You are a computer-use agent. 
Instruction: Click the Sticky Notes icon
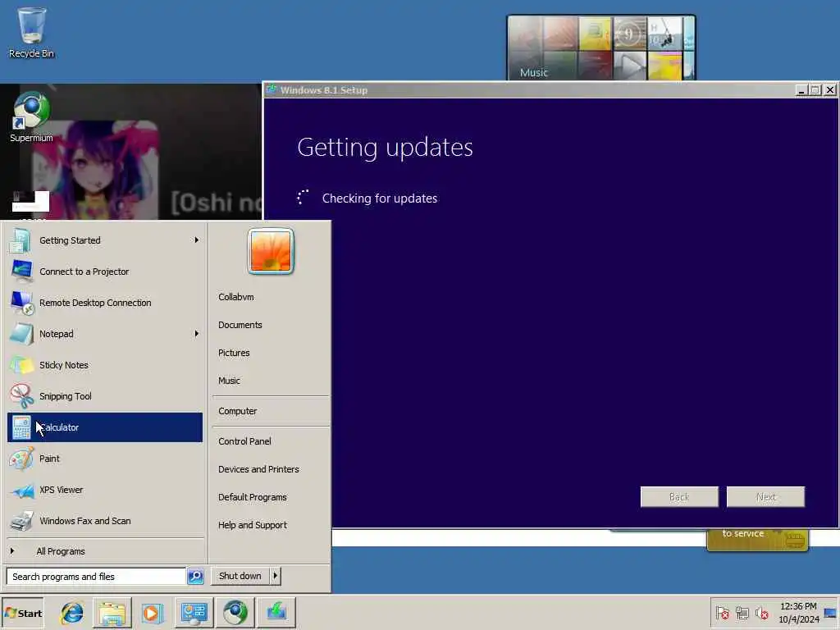21,365
